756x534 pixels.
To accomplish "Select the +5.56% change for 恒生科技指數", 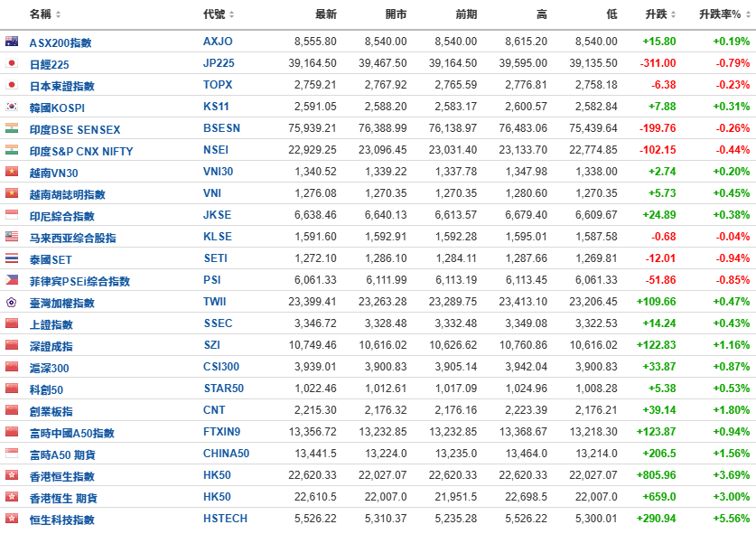I will [732, 519].
